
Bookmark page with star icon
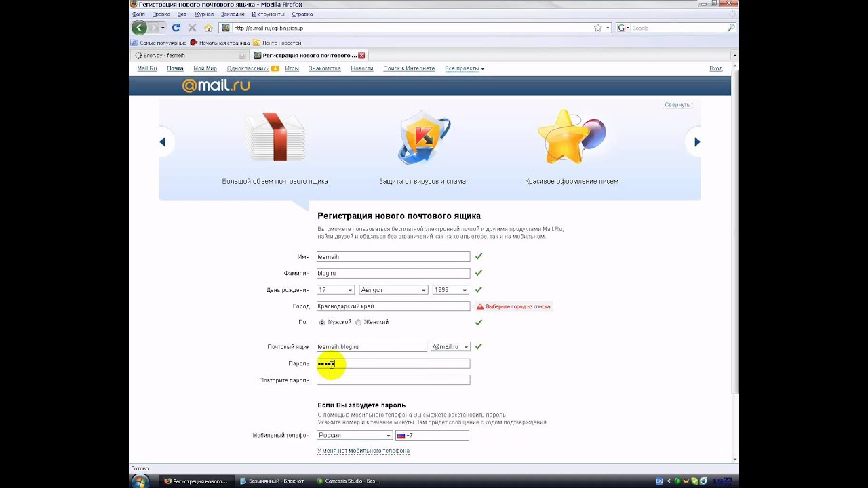point(597,28)
